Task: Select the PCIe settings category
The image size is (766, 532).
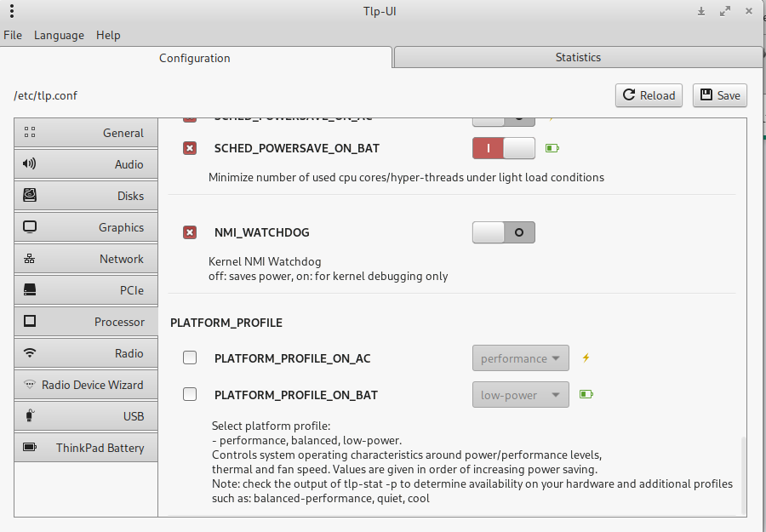Action: (x=86, y=290)
